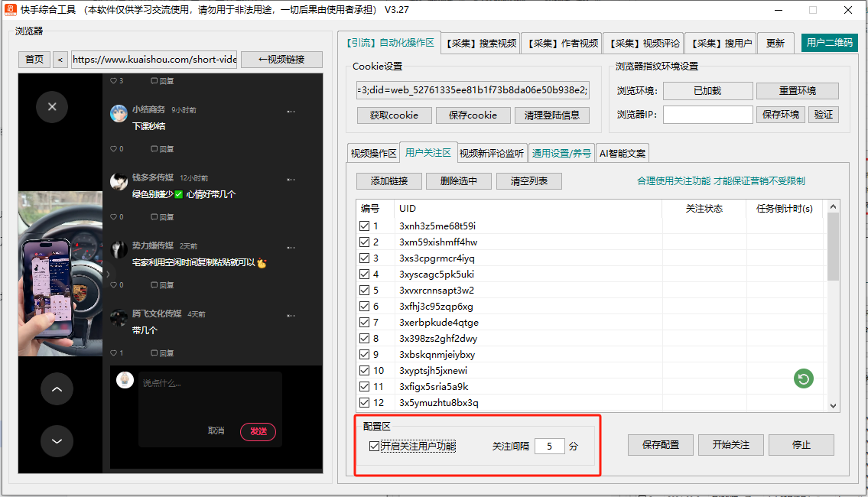Go to previous video with up chevron

click(x=57, y=389)
